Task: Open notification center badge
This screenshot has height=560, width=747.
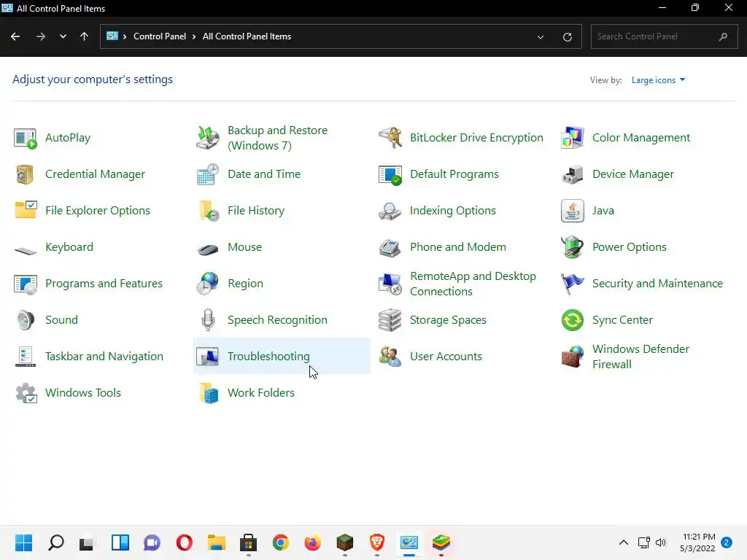Action: [x=727, y=542]
